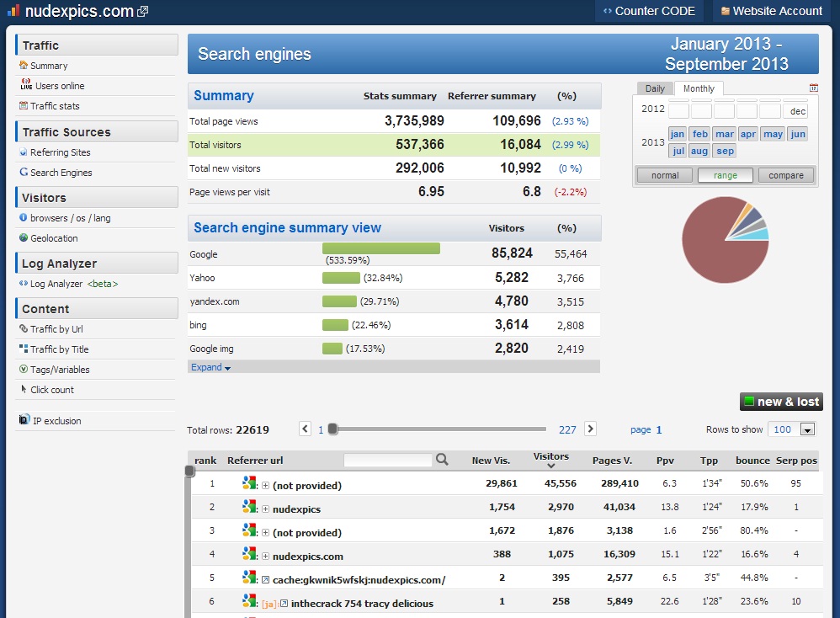Sort table by New Vis. column

tap(491, 461)
